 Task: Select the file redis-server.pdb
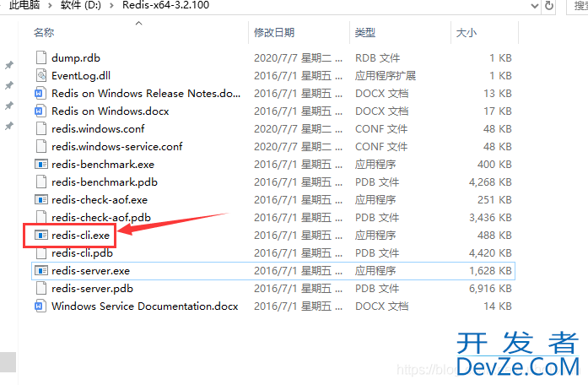[x=92, y=288]
